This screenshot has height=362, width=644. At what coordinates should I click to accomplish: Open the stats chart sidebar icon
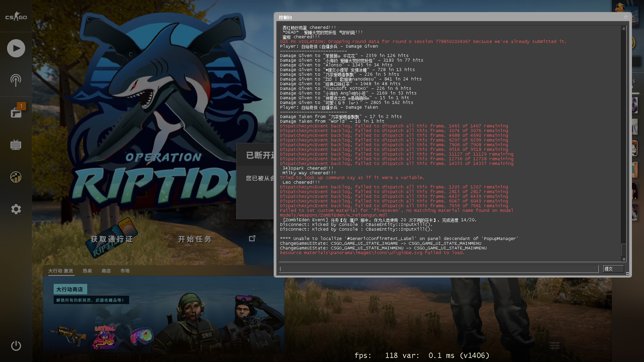[16, 177]
